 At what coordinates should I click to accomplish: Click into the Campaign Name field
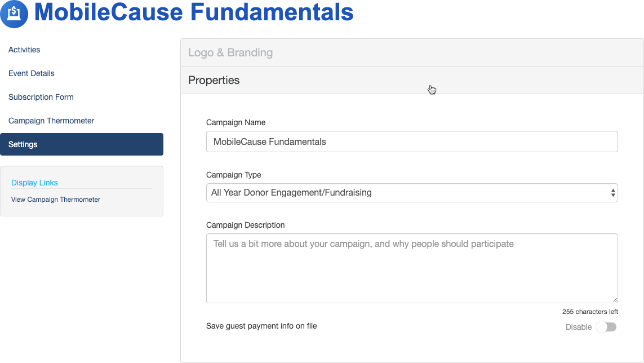(412, 141)
